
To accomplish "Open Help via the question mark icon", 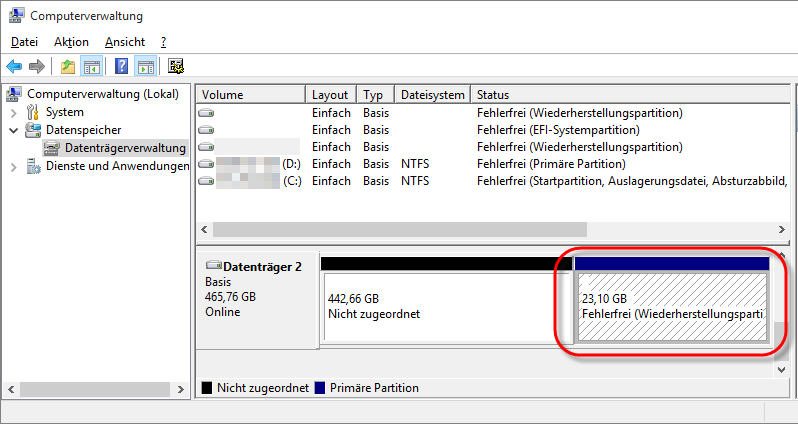I will (121, 67).
